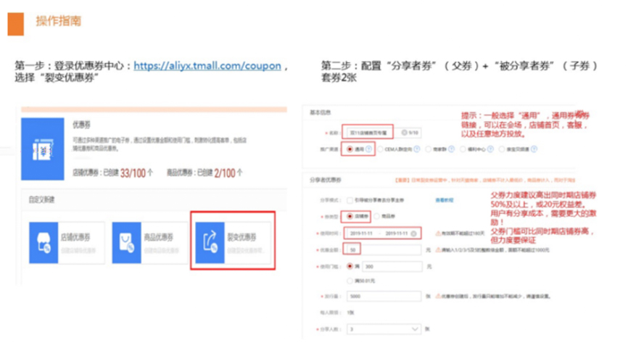Screen dimensions: 628x364
Task: Click the large blue 优惠券 coupon icon
Action: click(43, 149)
